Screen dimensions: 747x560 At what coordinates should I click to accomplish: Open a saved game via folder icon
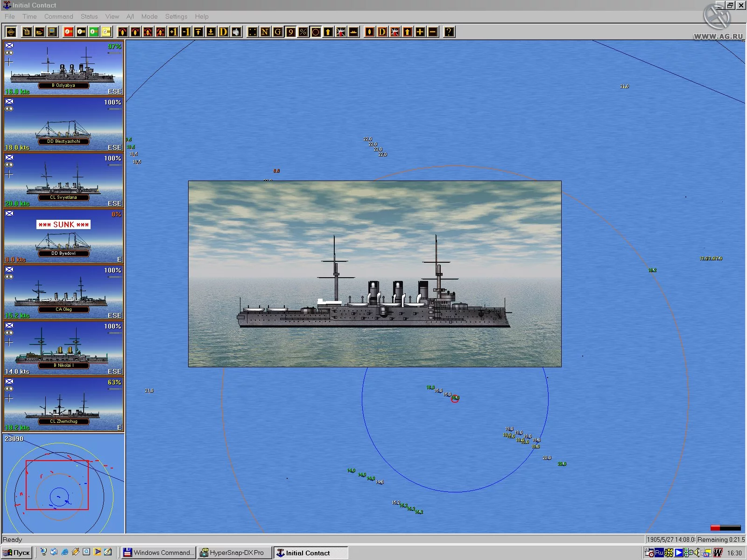tap(40, 32)
